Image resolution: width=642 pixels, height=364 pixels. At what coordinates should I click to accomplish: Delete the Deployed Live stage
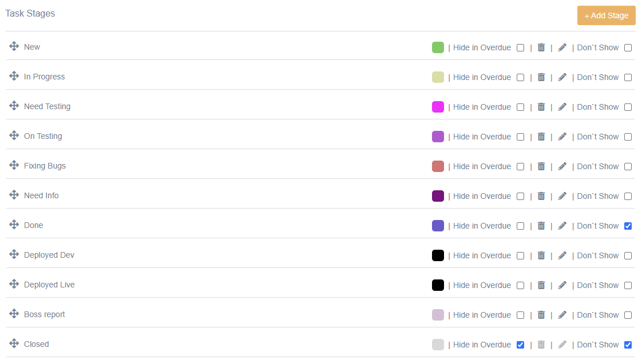(541, 285)
